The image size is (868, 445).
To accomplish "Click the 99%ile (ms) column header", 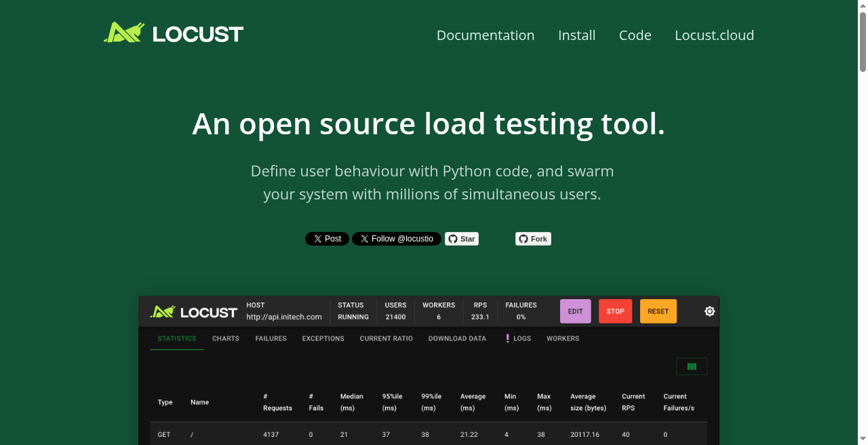I will [x=431, y=402].
